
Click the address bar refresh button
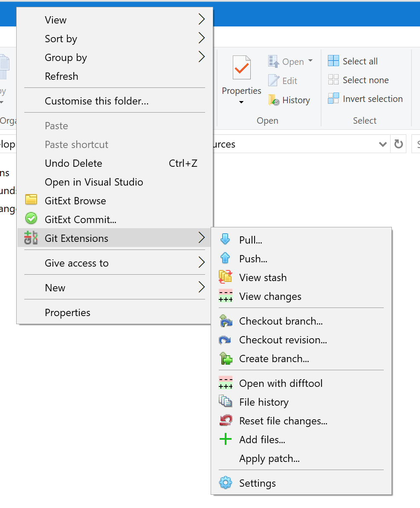398,144
